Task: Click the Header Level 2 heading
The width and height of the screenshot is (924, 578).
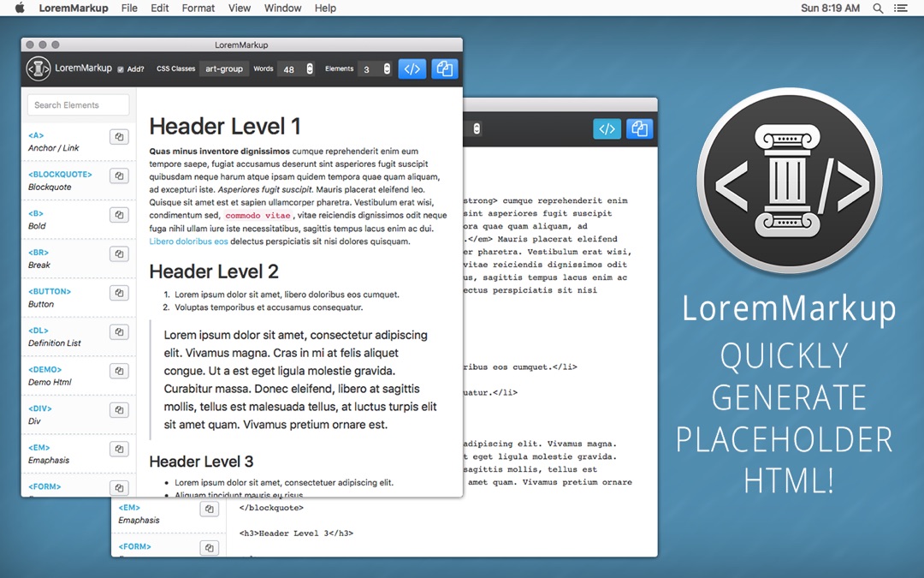Action: 214,271
